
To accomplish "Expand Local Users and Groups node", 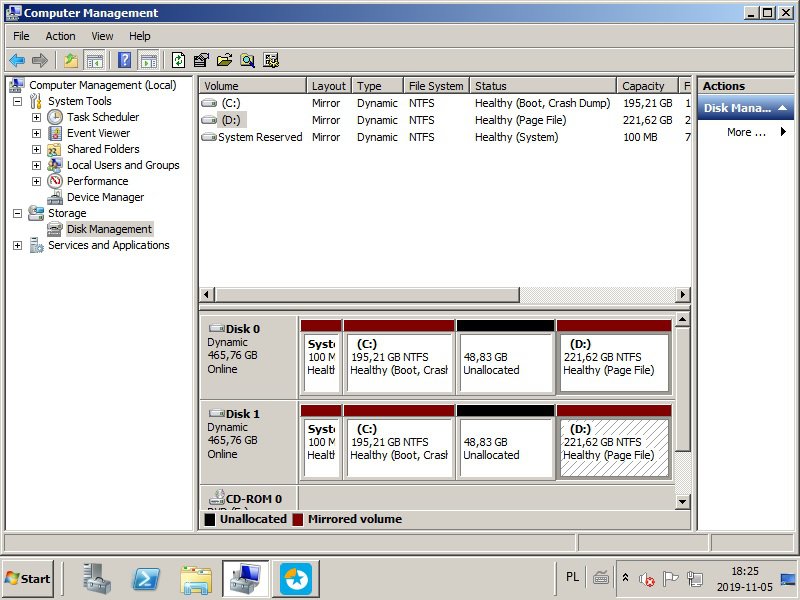I will [x=36, y=165].
